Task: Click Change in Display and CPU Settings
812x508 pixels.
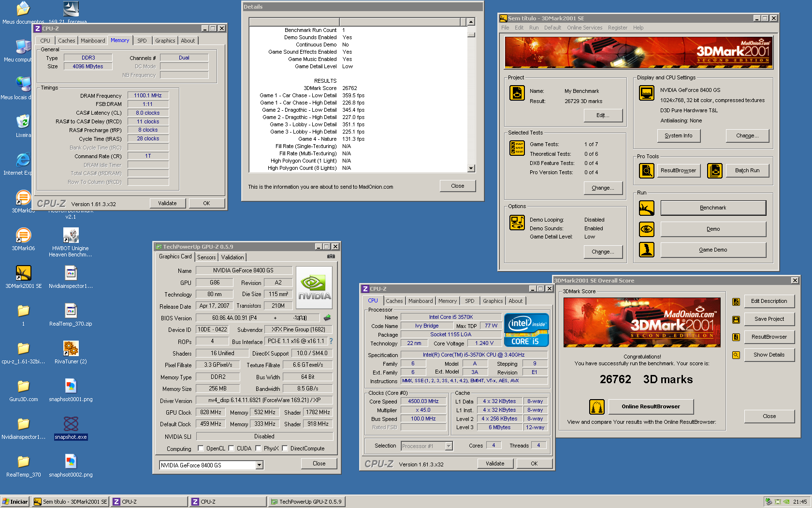Action: 747,136
